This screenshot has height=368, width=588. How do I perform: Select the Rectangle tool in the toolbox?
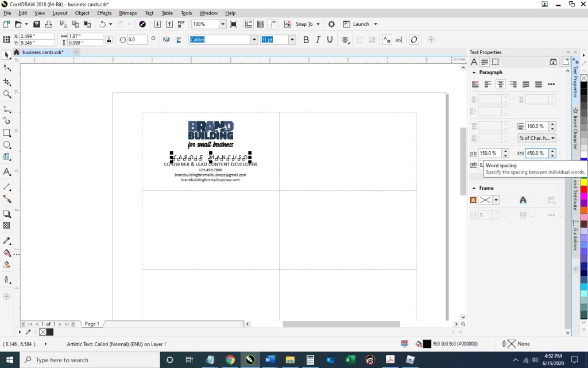click(7, 133)
